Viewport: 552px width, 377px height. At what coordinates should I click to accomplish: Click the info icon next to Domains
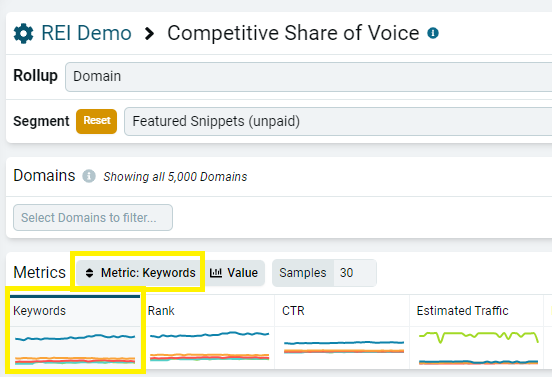click(89, 176)
